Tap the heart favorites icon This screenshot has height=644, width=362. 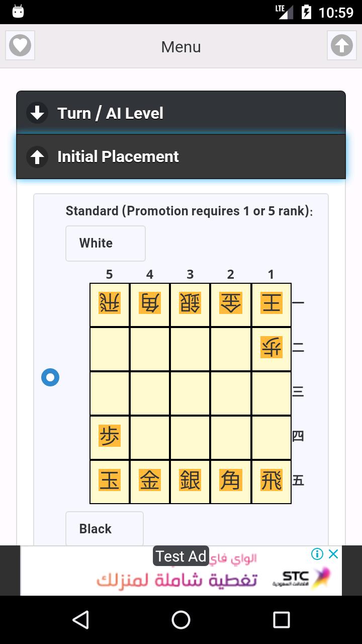tap(20, 45)
